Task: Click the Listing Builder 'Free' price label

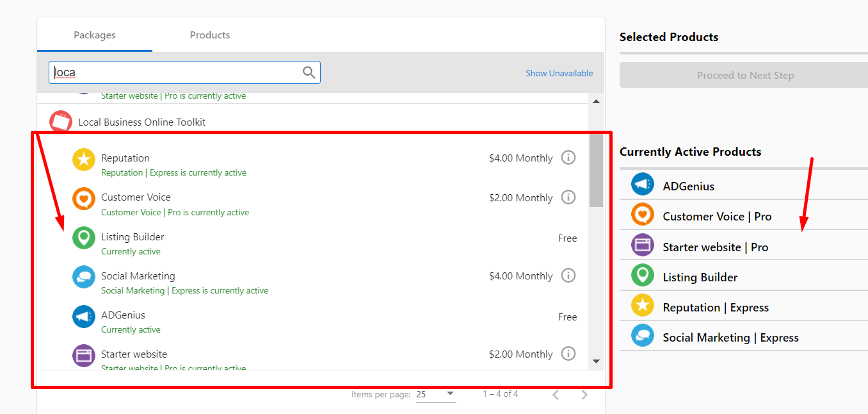Action: tap(568, 238)
